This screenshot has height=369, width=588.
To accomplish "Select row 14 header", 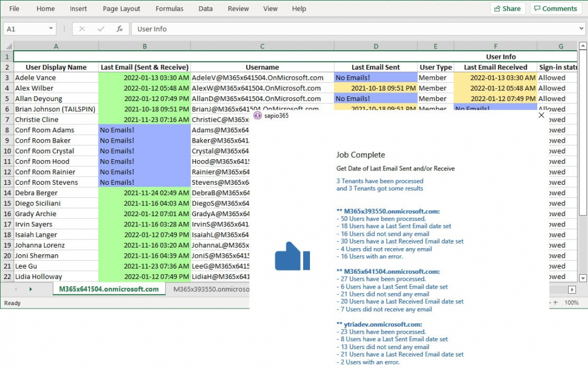I will pos(7,193).
